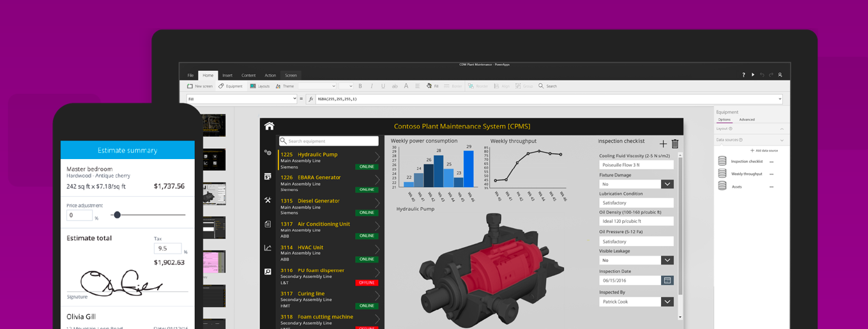The width and height of the screenshot is (868, 329).
Task: Open the Theme option in ribbon
Action: [285, 86]
